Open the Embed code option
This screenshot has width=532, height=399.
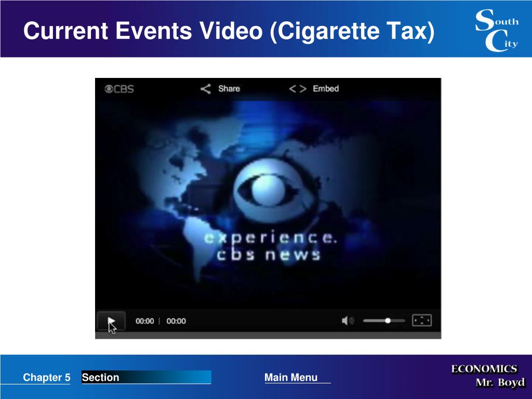click(314, 89)
